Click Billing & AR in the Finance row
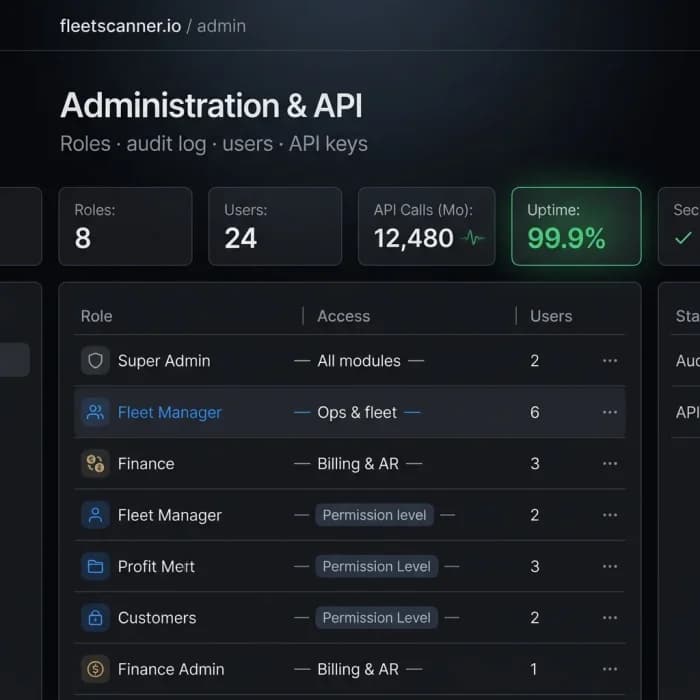The width and height of the screenshot is (700, 700). [358, 463]
